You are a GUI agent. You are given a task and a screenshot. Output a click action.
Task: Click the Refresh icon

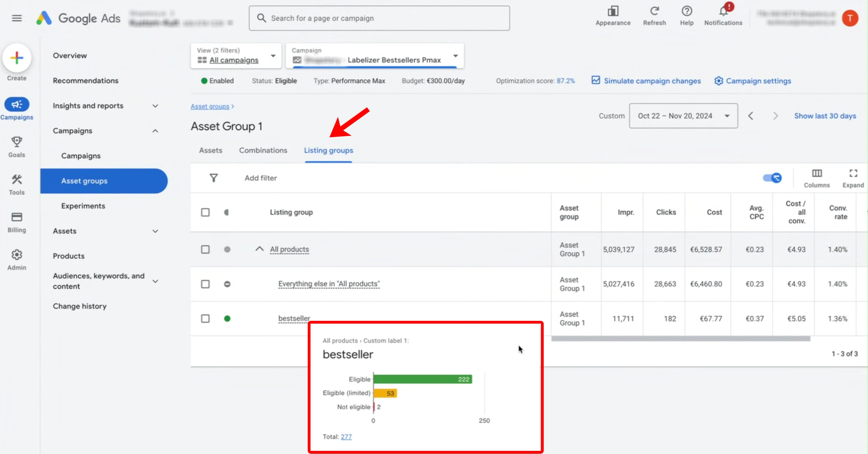[654, 11]
